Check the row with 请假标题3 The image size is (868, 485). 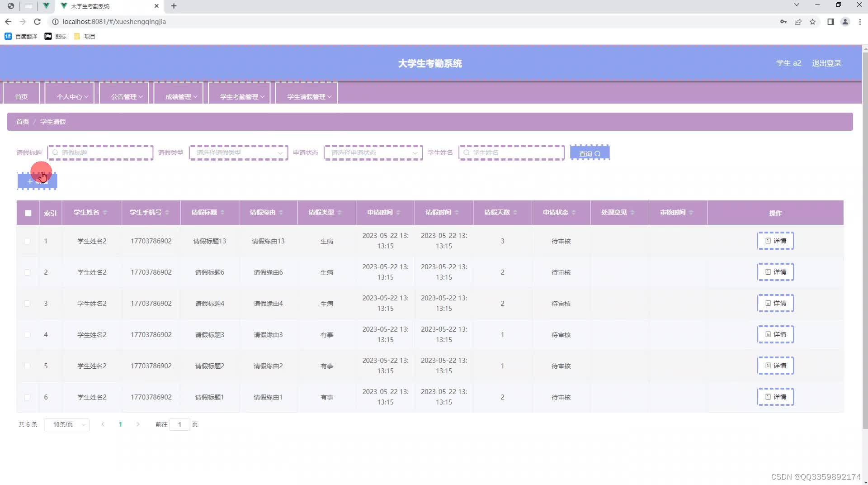[27, 335]
